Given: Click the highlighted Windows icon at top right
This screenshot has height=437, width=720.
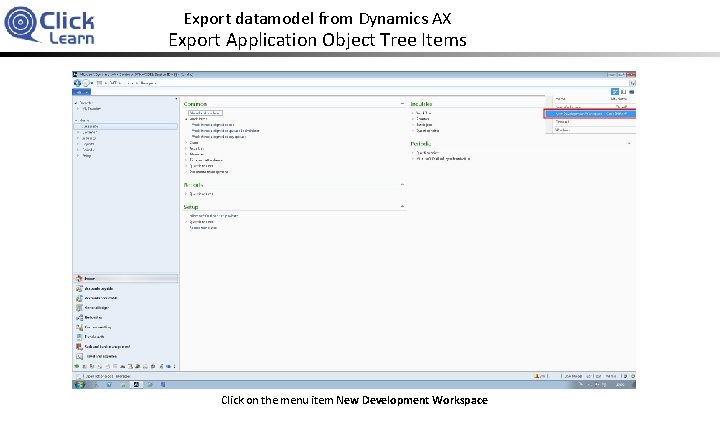Looking at the screenshot, I should pos(615,92).
